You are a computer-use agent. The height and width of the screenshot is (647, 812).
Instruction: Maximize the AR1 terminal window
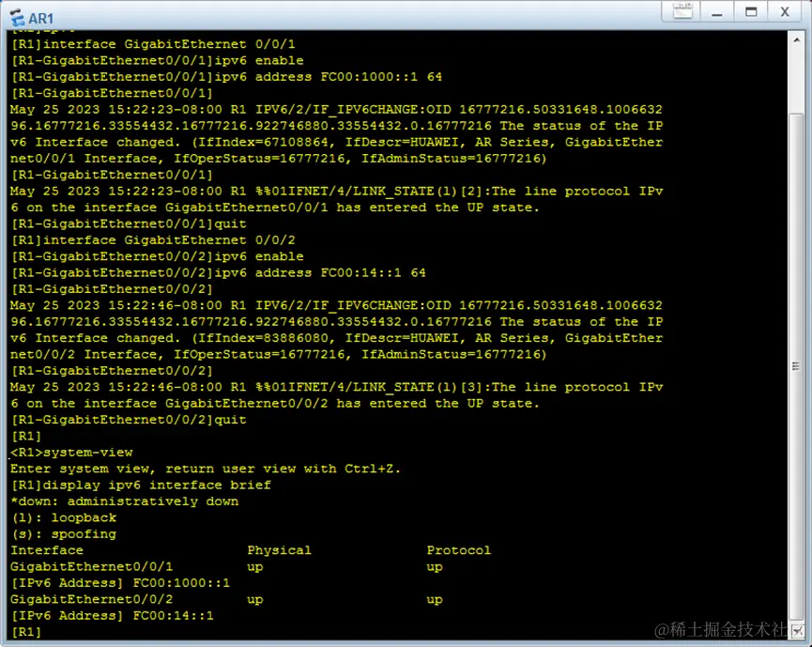click(x=751, y=12)
